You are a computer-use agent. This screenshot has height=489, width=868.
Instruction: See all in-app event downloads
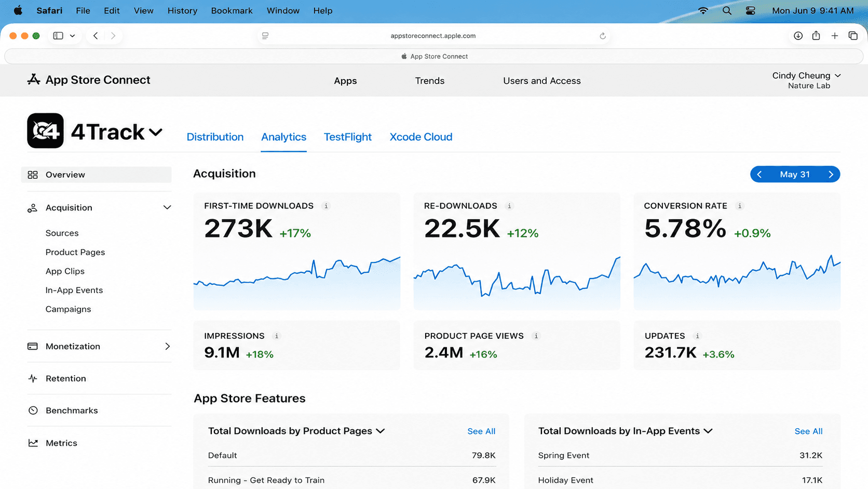[x=808, y=431]
